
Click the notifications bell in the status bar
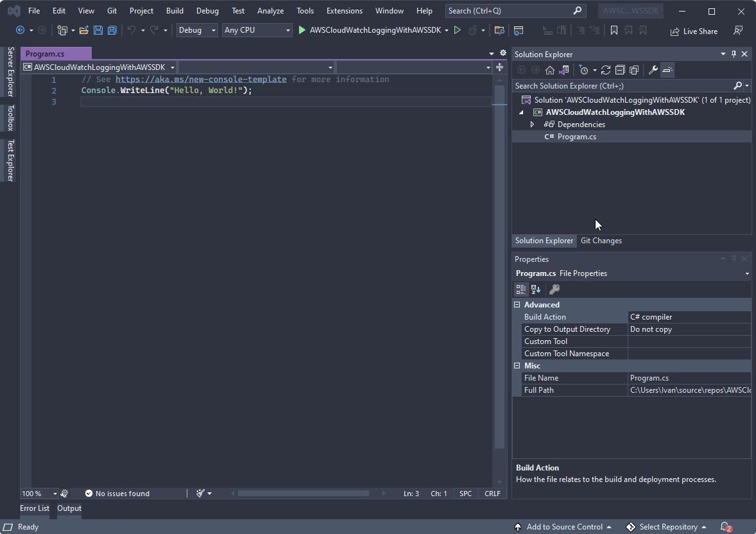(x=726, y=527)
